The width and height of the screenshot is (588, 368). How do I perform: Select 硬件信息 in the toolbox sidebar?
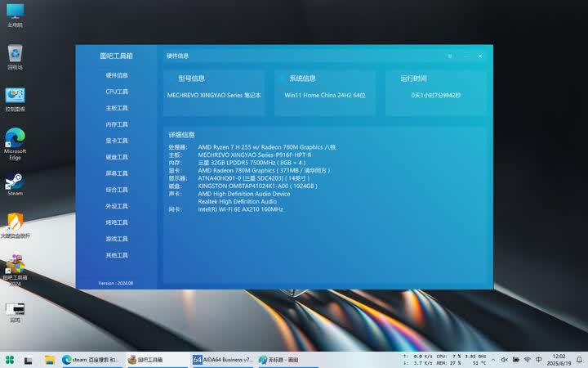[x=117, y=75]
